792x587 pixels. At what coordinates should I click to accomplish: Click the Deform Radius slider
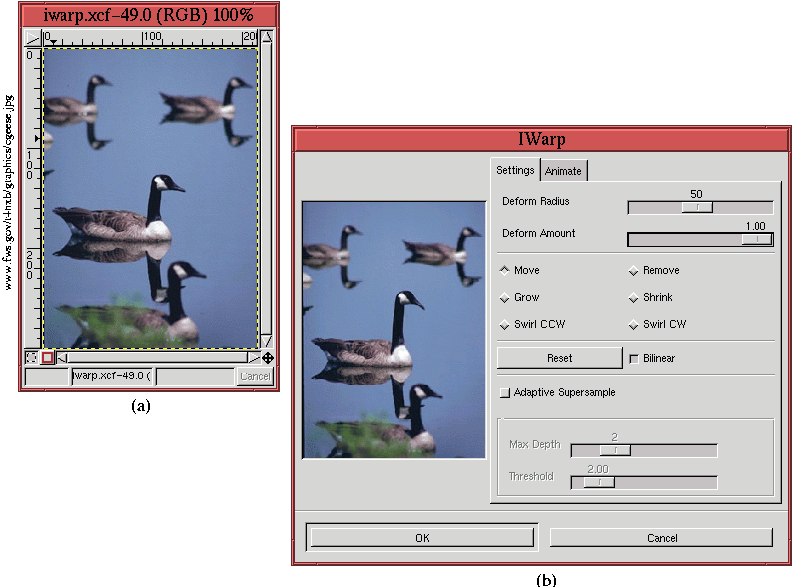699,207
